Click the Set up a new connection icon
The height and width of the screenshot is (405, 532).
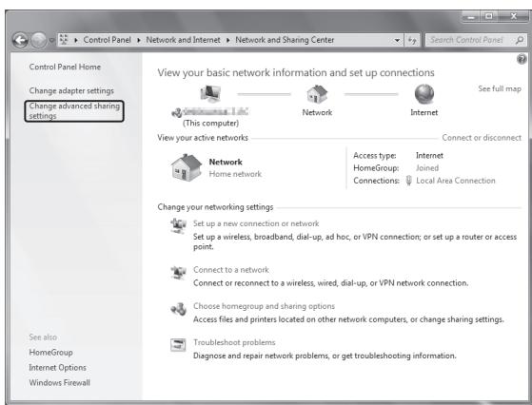[x=179, y=225]
